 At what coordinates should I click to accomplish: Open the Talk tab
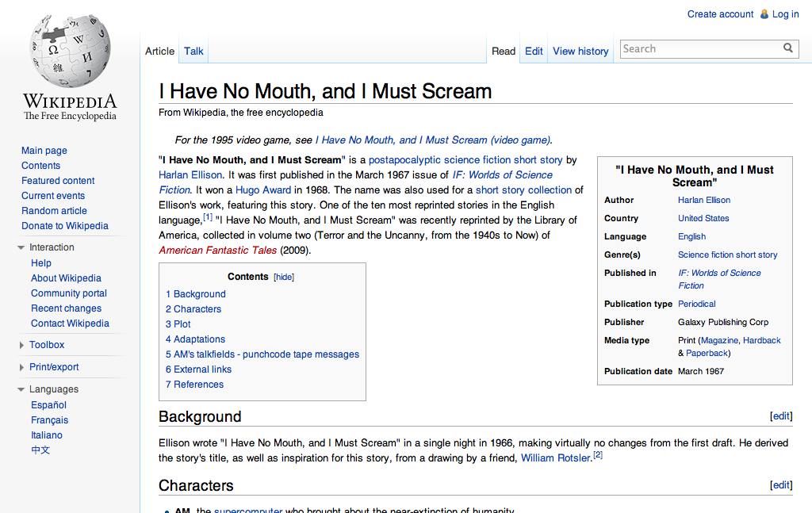point(193,52)
